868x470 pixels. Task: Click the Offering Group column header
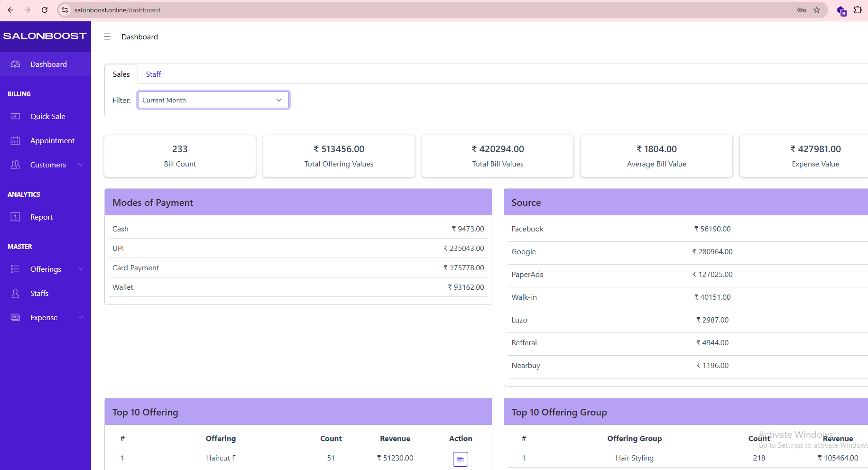click(634, 438)
